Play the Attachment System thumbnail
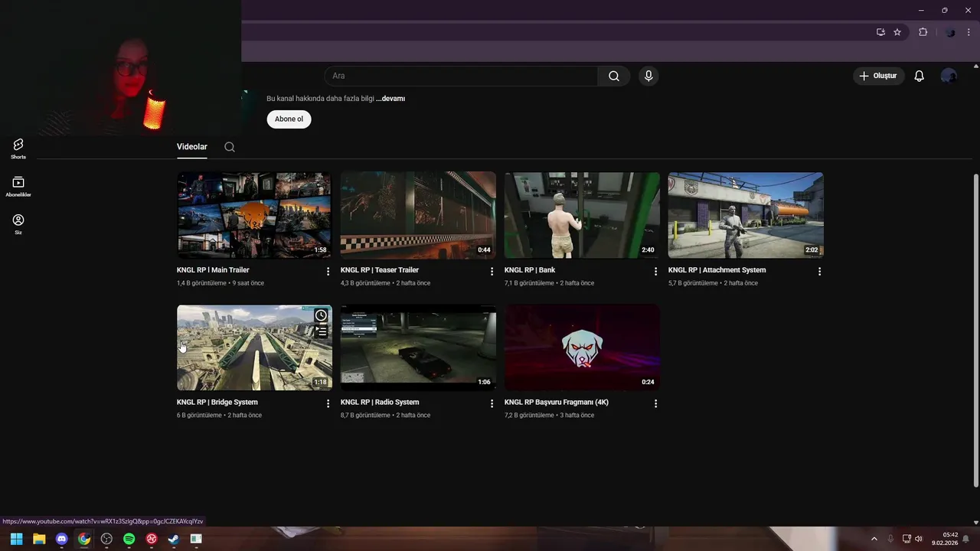Image resolution: width=980 pixels, height=551 pixels. tap(746, 215)
